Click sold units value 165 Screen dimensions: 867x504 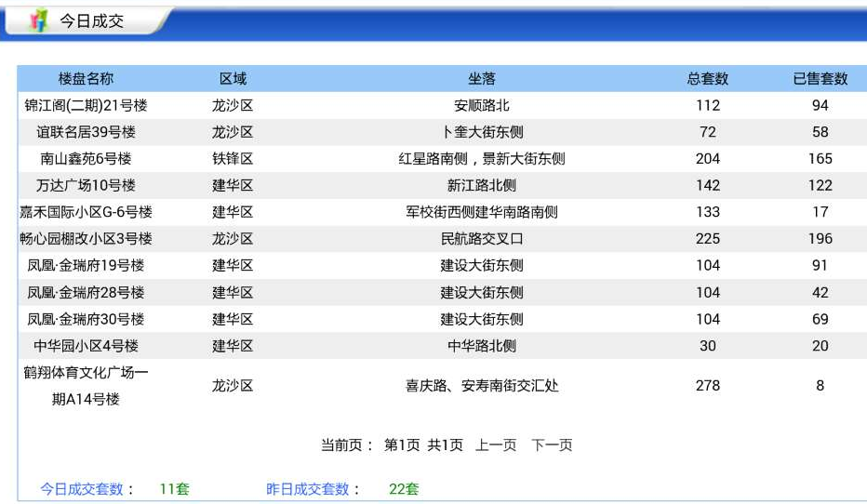tap(820, 159)
